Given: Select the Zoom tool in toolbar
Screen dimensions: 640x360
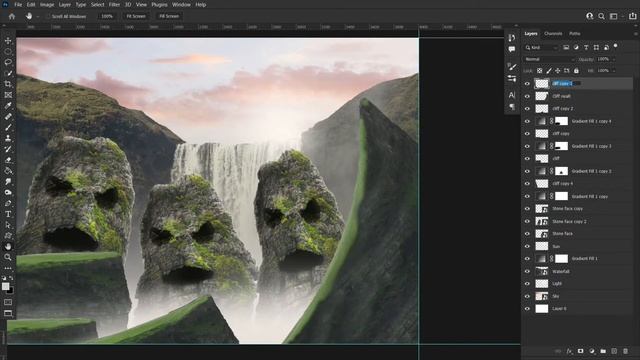Looking at the screenshot, I should click(x=8, y=257).
